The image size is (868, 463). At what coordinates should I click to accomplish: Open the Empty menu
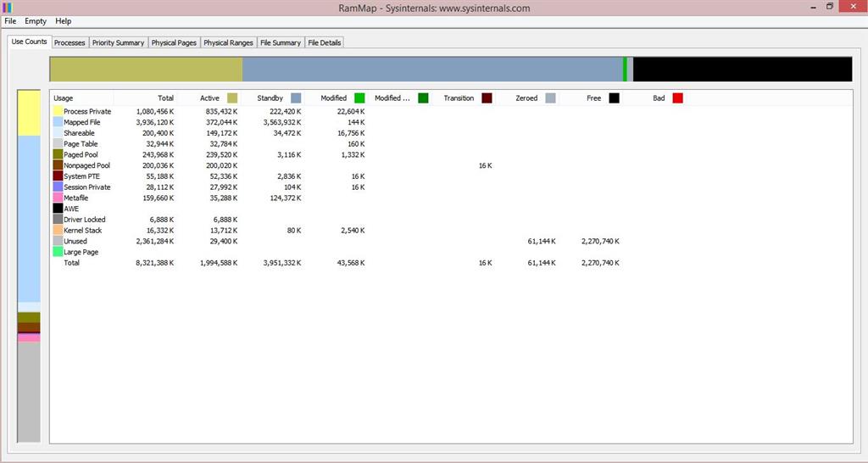[36, 21]
